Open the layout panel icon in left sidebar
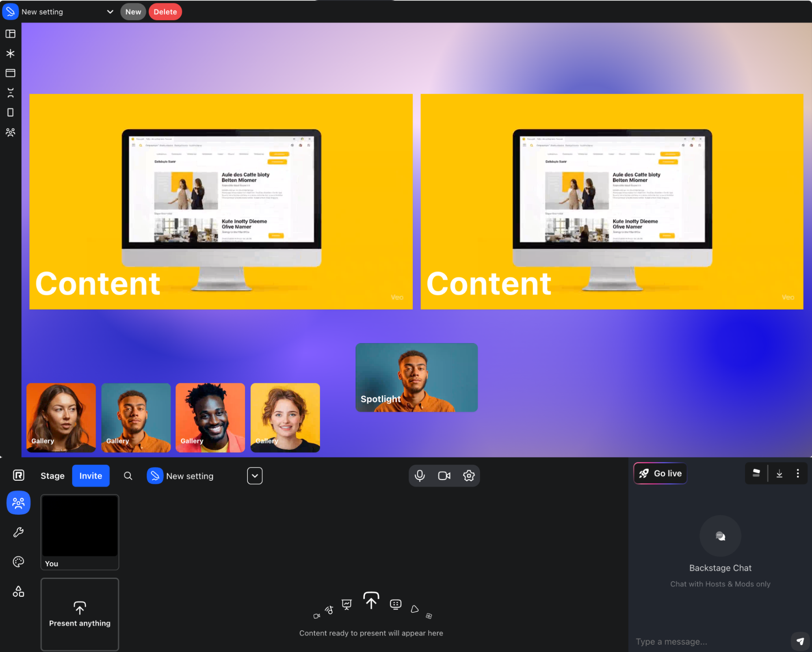812x652 pixels. coord(11,34)
